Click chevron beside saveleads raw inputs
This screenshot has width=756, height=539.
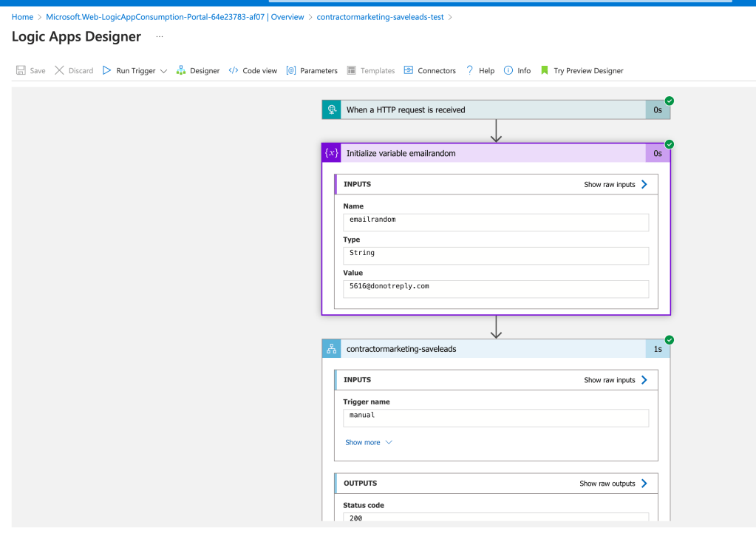pos(644,380)
